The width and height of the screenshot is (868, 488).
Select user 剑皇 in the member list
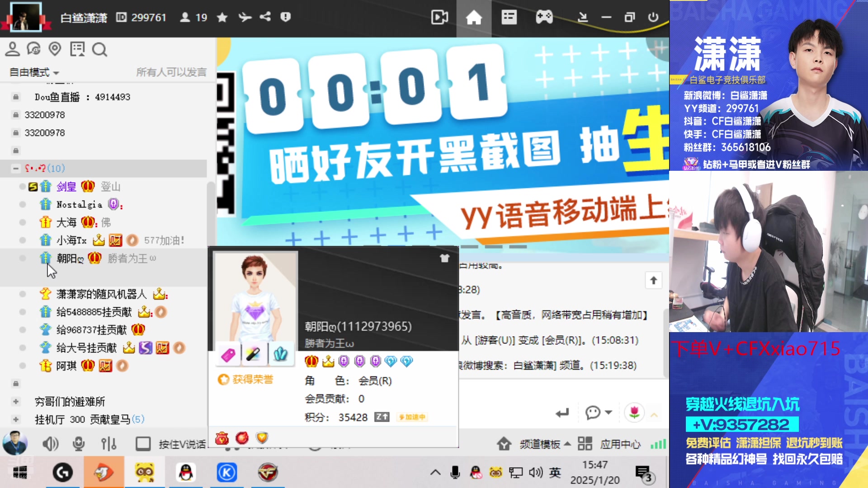coord(66,187)
